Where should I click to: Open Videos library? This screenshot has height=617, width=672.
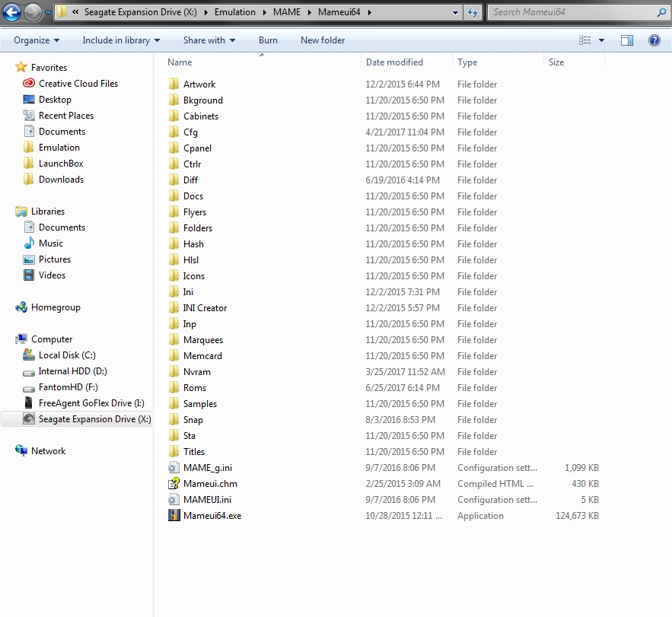[52, 275]
